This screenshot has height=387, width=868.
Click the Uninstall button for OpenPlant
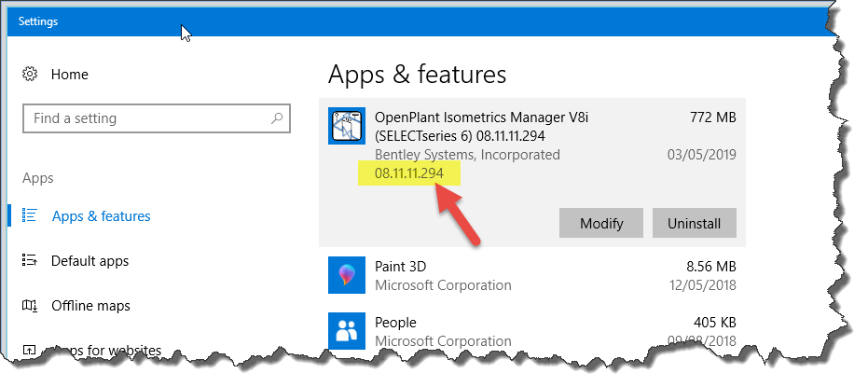[695, 223]
